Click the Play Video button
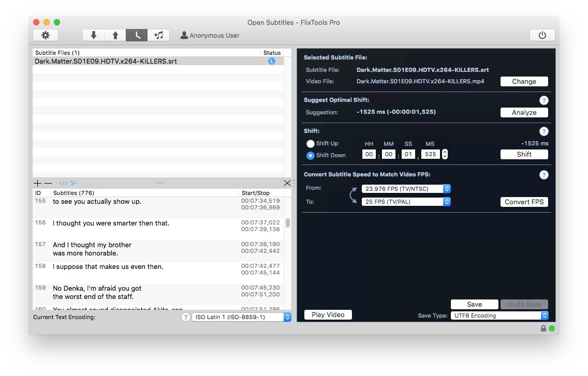Screen dimensions: 588x376 click(328, 314)
